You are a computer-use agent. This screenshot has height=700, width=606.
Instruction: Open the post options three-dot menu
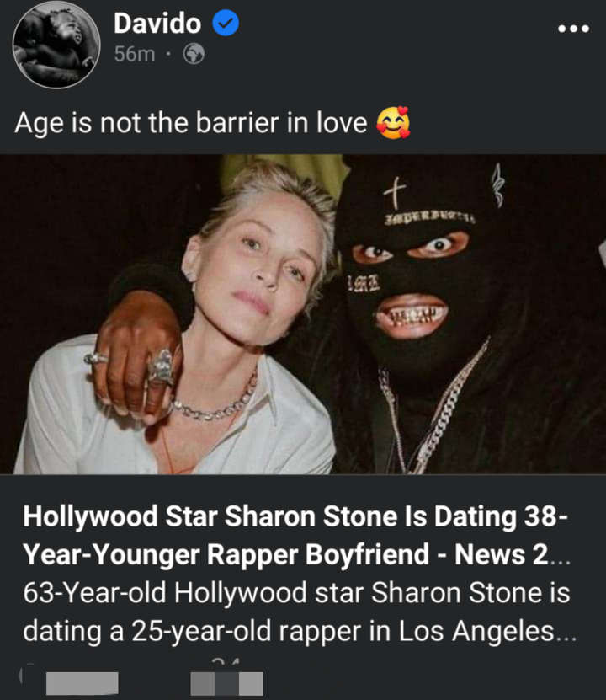point(573,29)
